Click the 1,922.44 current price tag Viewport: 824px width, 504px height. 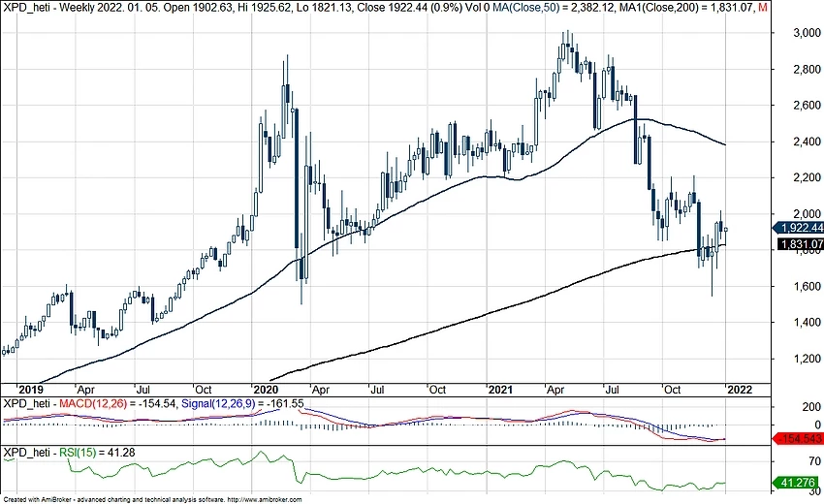[x=798, y=228]
